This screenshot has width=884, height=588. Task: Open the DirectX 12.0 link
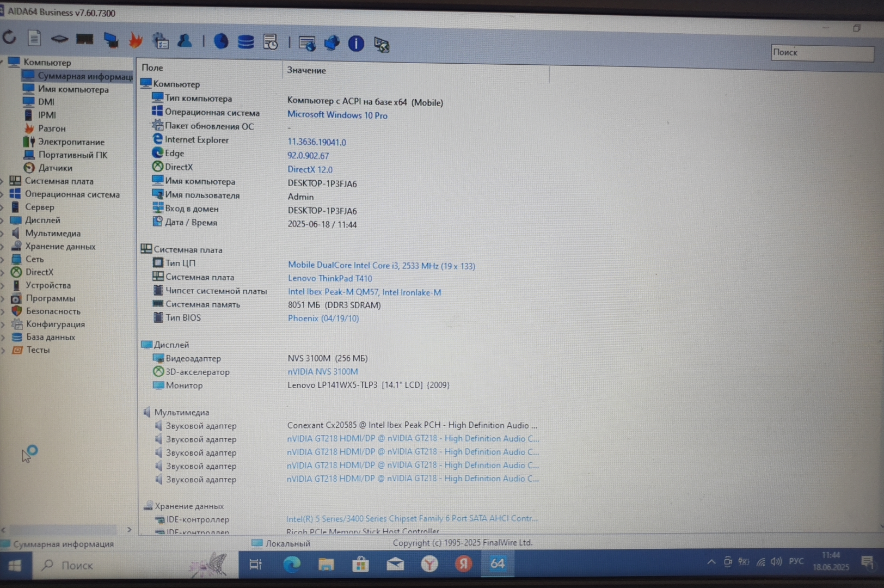(310, 169)
